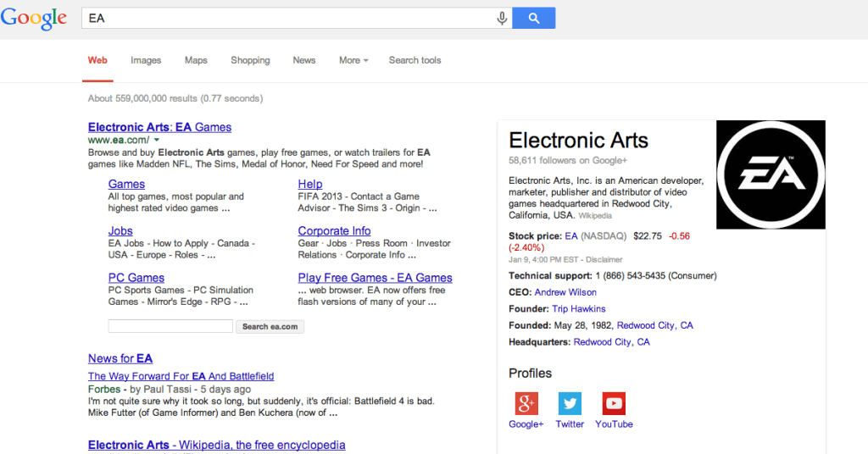Click the EA logo thumbnail

771,174
